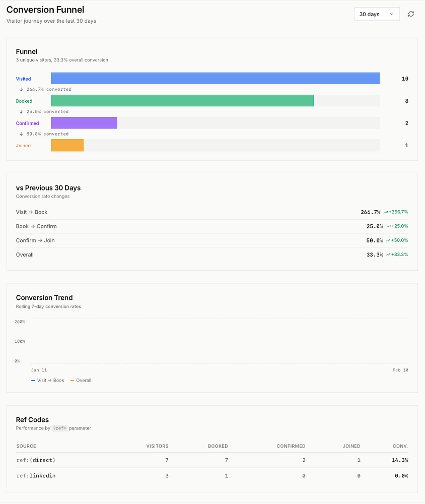Viewport: 425px width, 504px height.
Task: Click the 33.3% Overall rate value
Action: point(375,255)
